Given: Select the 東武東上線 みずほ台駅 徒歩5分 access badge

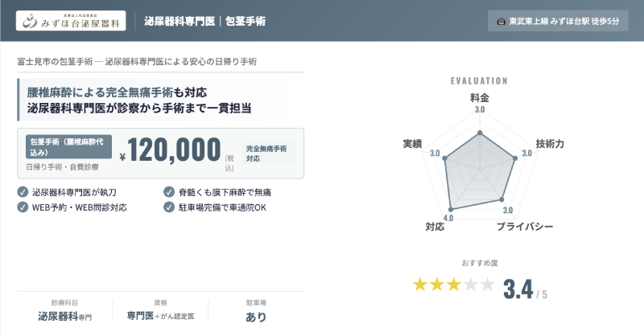Looking at the screenshot, I should tap(558, 21).
